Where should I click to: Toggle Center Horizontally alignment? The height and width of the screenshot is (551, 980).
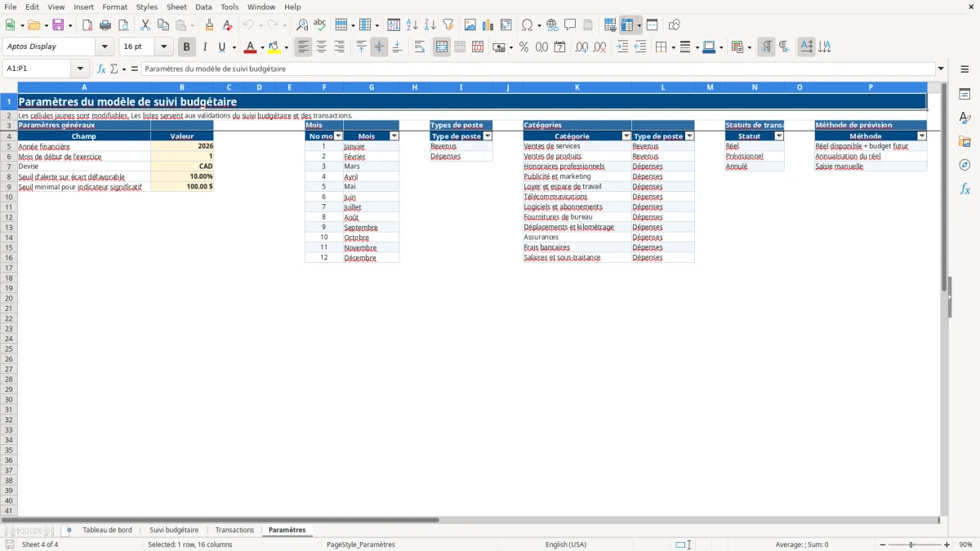pyautogui.click(x=321, y=47)
